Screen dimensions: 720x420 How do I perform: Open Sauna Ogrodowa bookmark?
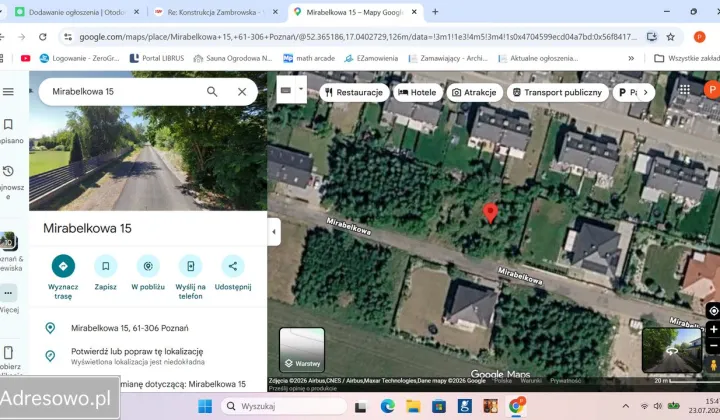(x=233, y=58)
